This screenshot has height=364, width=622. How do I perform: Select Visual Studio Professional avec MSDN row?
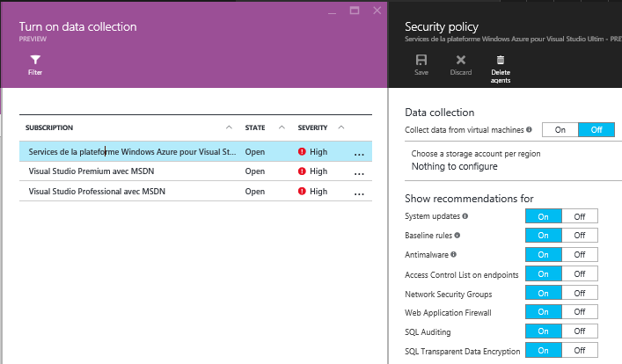(97, 192)
